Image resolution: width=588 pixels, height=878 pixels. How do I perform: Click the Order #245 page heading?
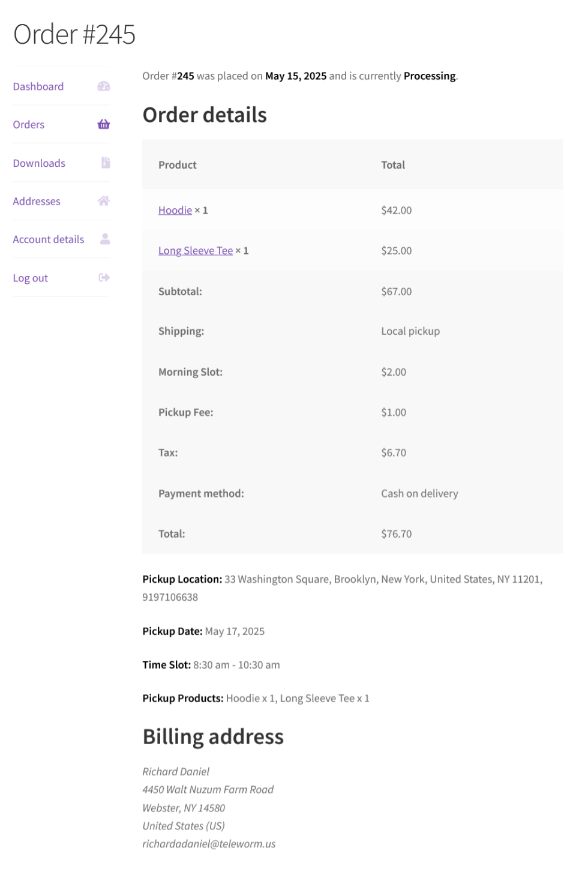74,34
